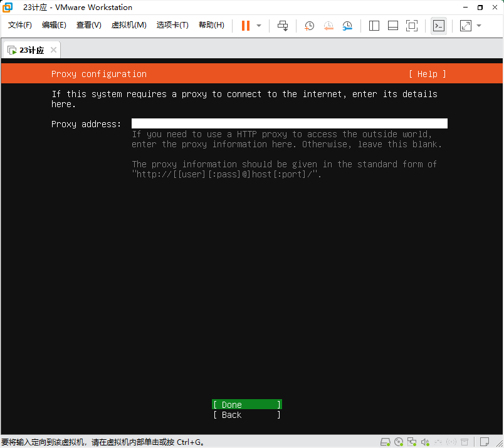Toggle the thumbnail bar view icon

click(x=393, y=26)
